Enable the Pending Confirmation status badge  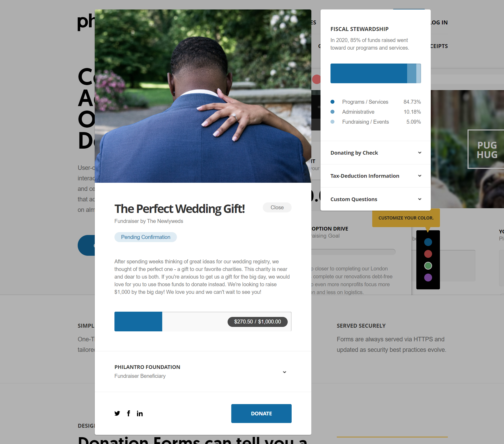click(x=145, y=237)
